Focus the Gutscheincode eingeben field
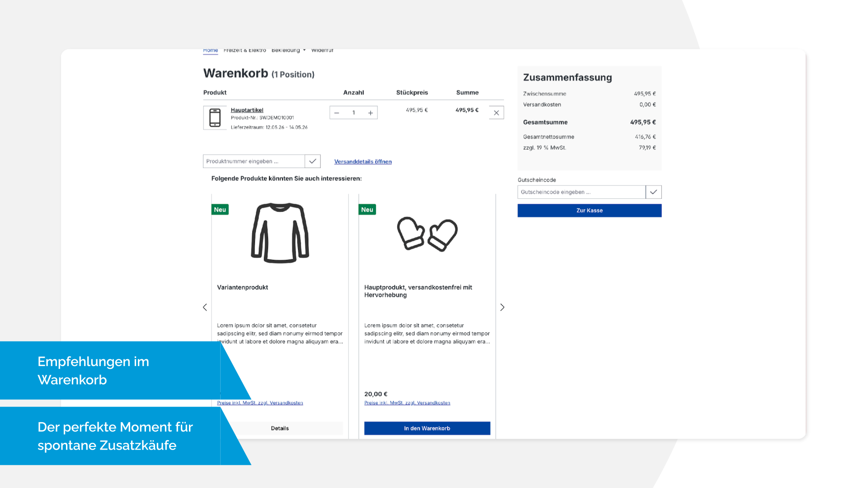The height and width of the screenshot is (488, 868). click(581, 192)
